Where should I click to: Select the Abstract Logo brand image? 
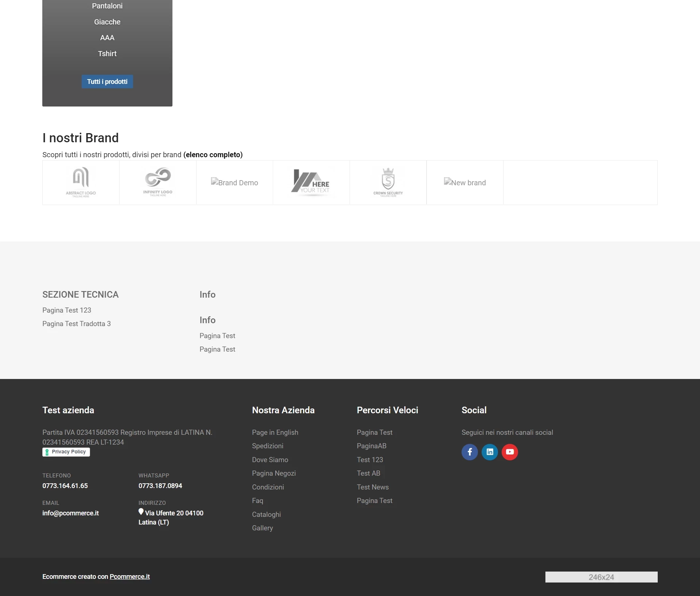tap(81, 182)
